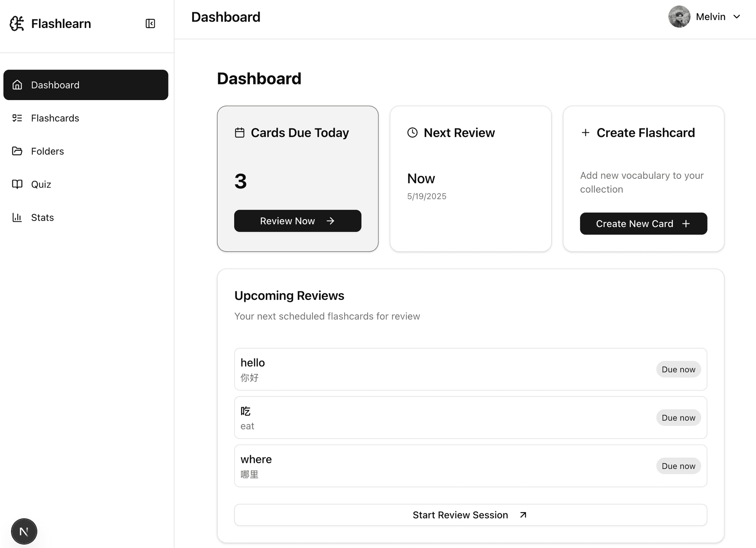
Task: Click the Folders icon in the sidebar
Action: pyautogui.click(x=17, y=151)
